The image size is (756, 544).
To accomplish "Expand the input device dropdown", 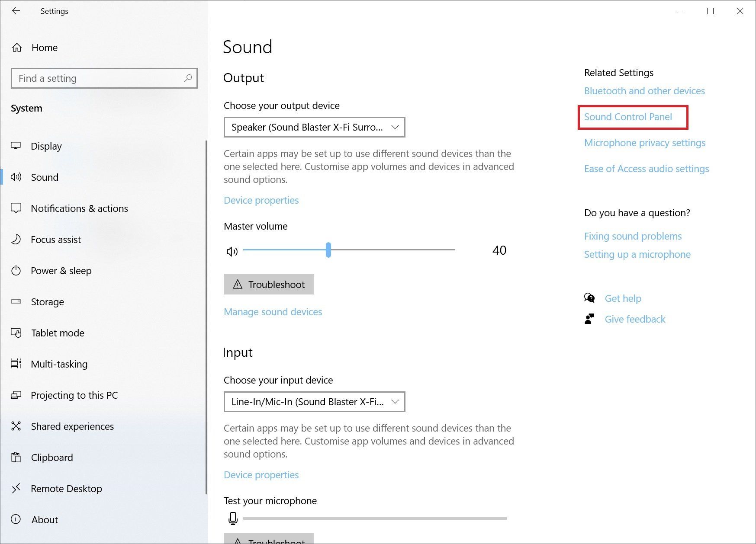I will point(314,402).
